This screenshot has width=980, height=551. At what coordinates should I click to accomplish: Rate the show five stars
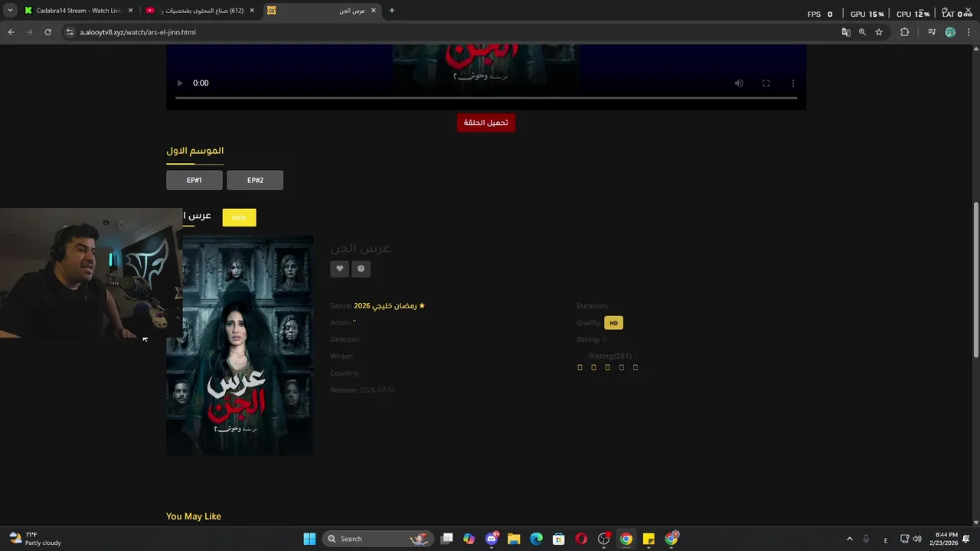(635, 367)
